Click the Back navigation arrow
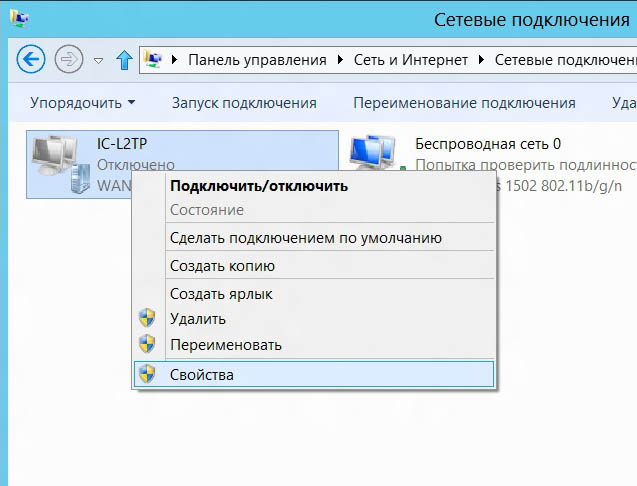The width and height of the screenshot is (637, 486). pyautogui.click(x=32, y=59)
